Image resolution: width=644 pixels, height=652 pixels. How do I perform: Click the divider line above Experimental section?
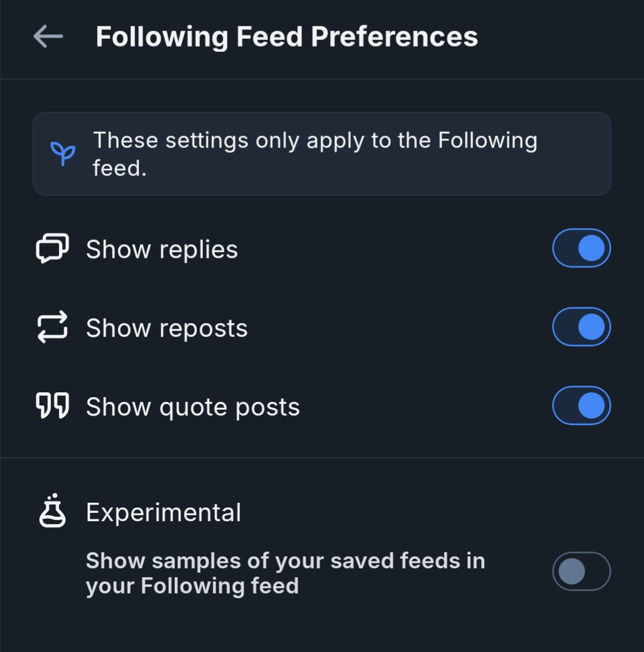[322, 458]
